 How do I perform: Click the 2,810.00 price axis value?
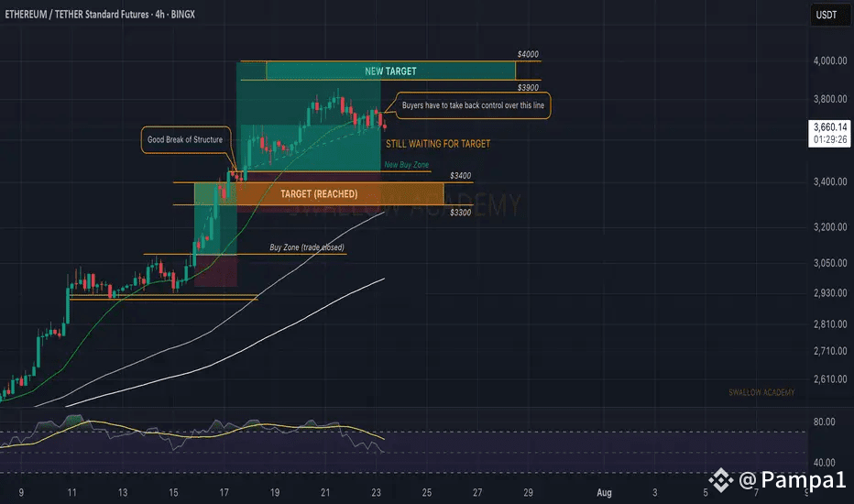[x=830, y=323]
